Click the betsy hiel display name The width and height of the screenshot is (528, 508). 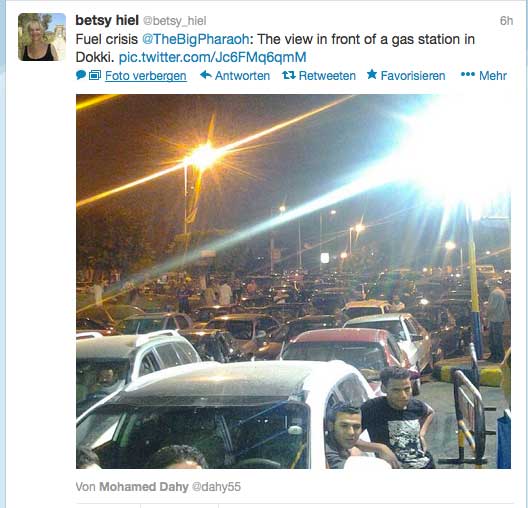(107, 20)
